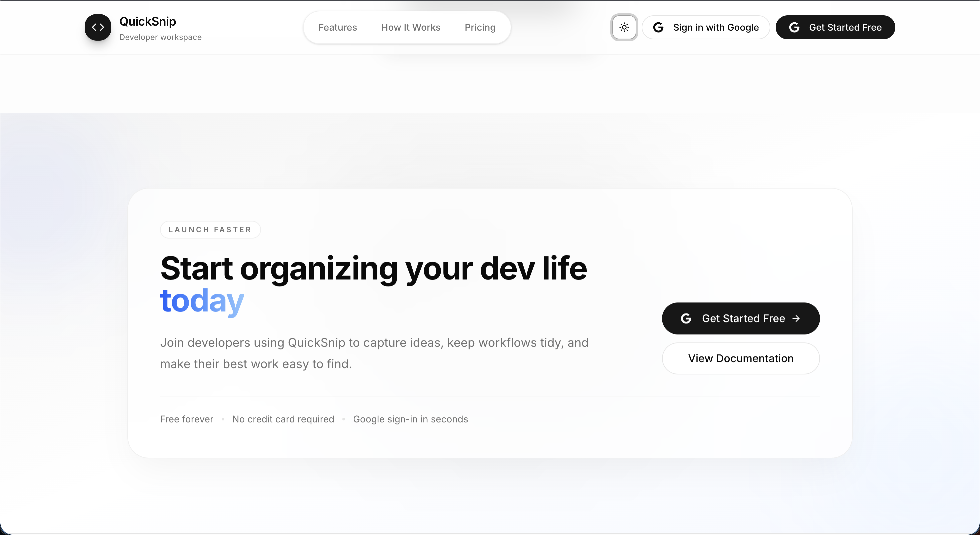Click Get Started Free with arrow in card
This screenshot has width=980, height=535.
(x=741, y=318)
